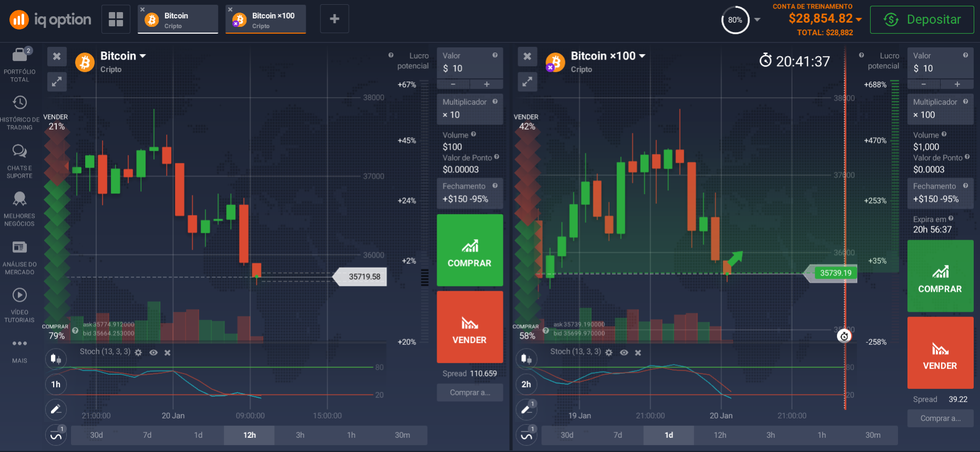The height and width of the screenshot is (452, 980).
Task: Click COMPRAR on the Bitcoin panel
Action: [470, 250]
